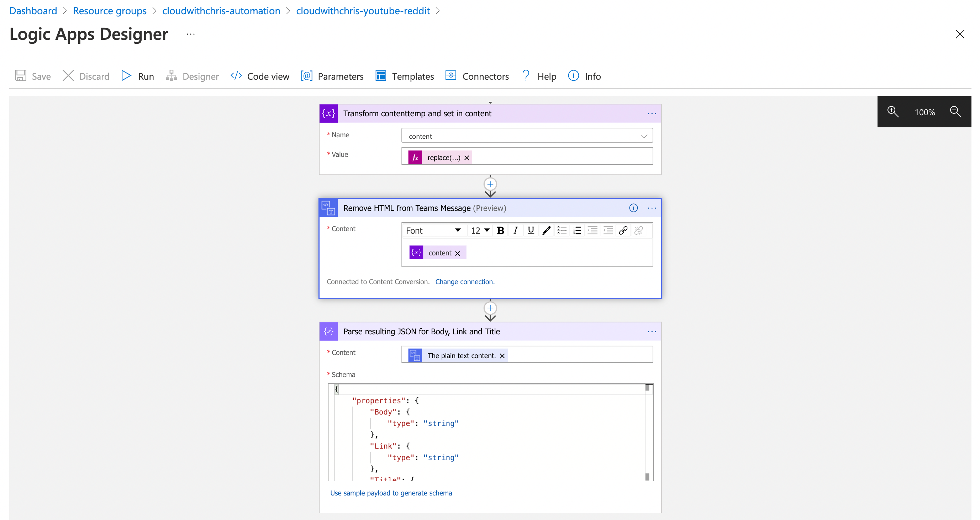Click the variable icon on Transform contenttemp header
The image size is (980, 520).
tap(329, 113)
